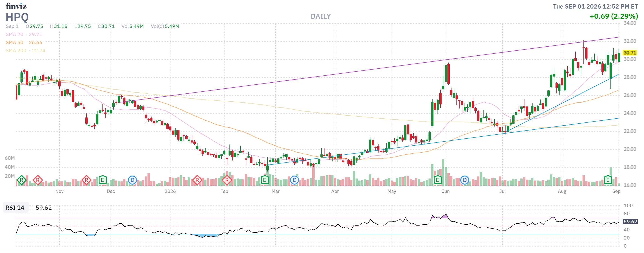Click the 100 level on the RSI axis
This screenshot has width=644, height=253.
628,206
